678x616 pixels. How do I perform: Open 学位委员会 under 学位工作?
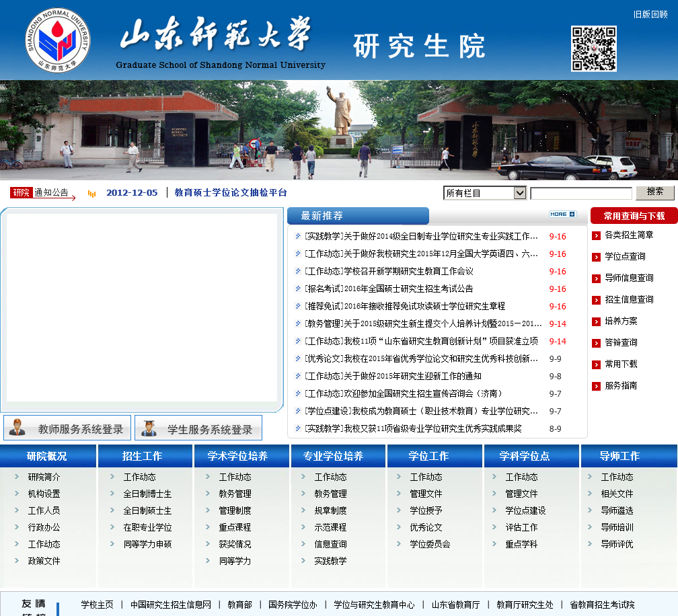pos(430,544)
